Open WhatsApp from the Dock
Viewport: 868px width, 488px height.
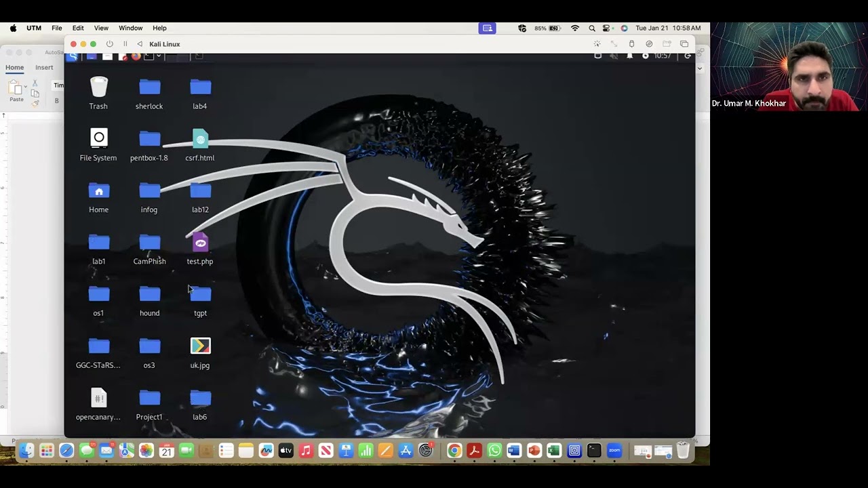[x=494, y=451]
